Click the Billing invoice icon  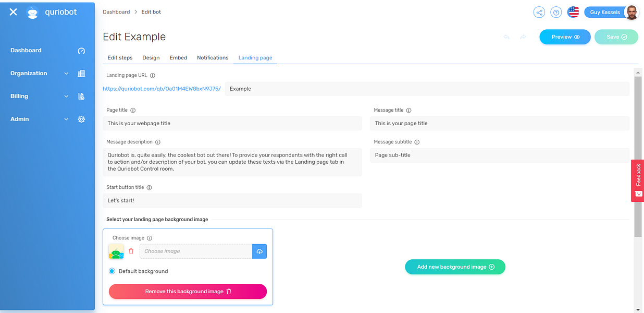click(x=81, y=97)
